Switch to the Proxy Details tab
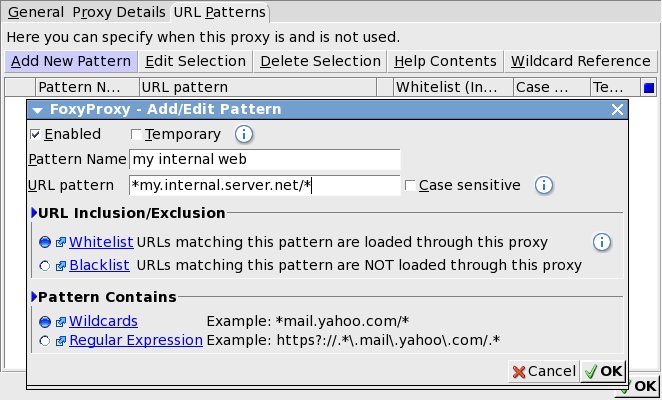The width and height of the screenshot is (662, 400). click(x=119, y=12)
